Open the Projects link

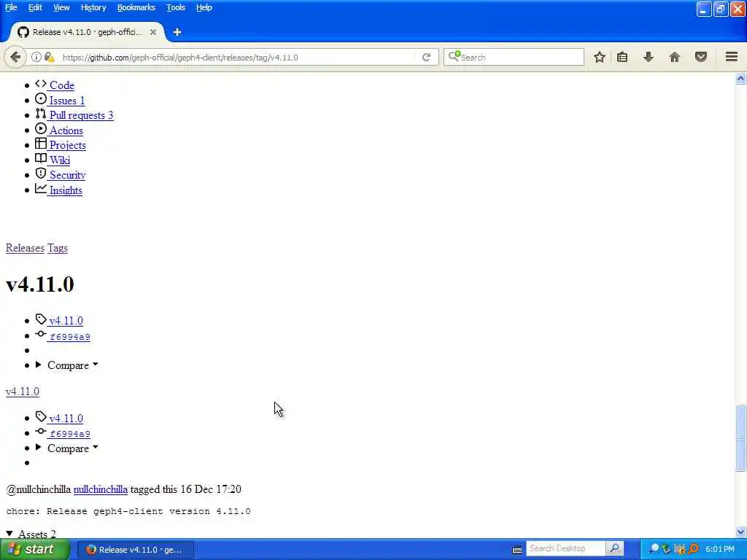(x=68, y=145)
